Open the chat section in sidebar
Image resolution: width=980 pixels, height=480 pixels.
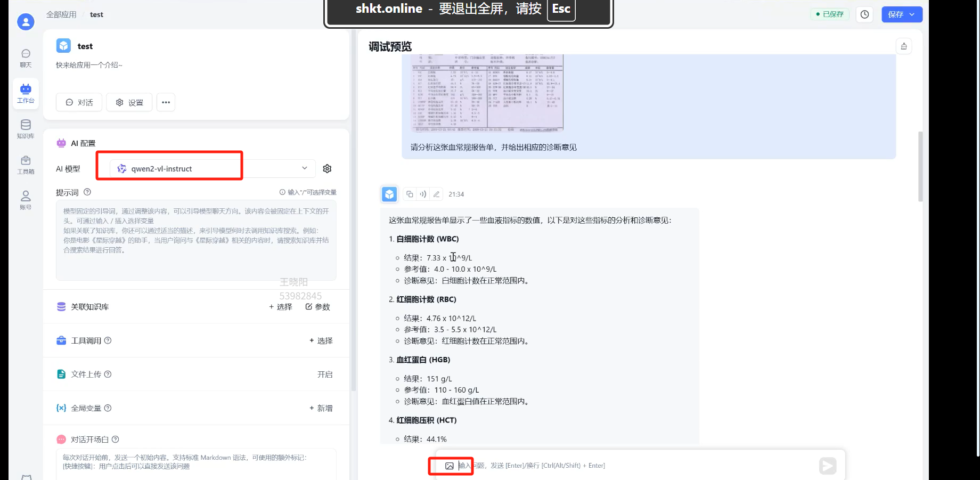click(26, 58)
